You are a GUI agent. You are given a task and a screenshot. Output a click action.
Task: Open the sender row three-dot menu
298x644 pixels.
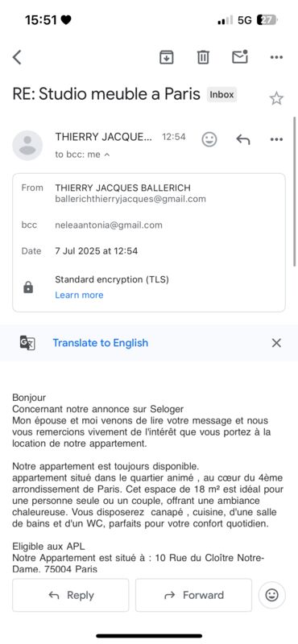[x=276, y=139]
